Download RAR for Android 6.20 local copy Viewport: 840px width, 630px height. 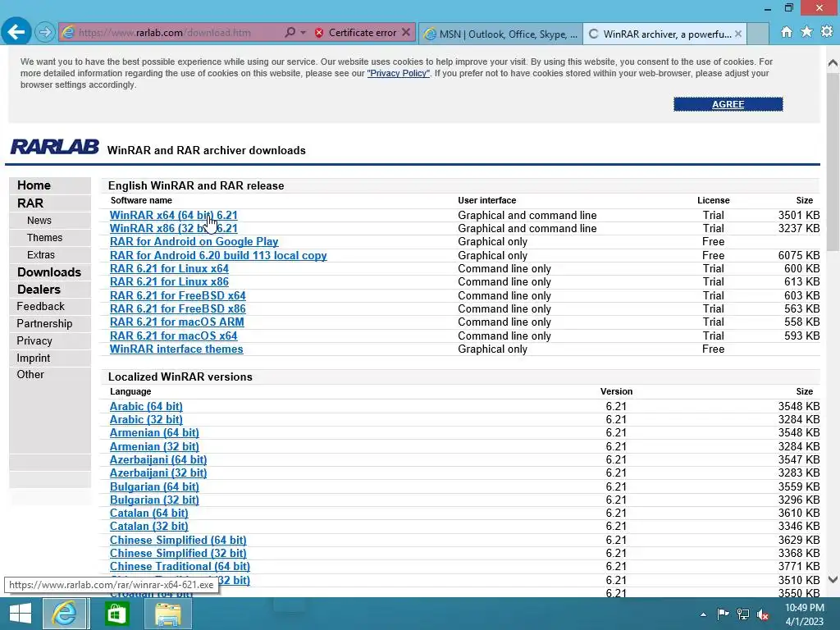[218, 256]
